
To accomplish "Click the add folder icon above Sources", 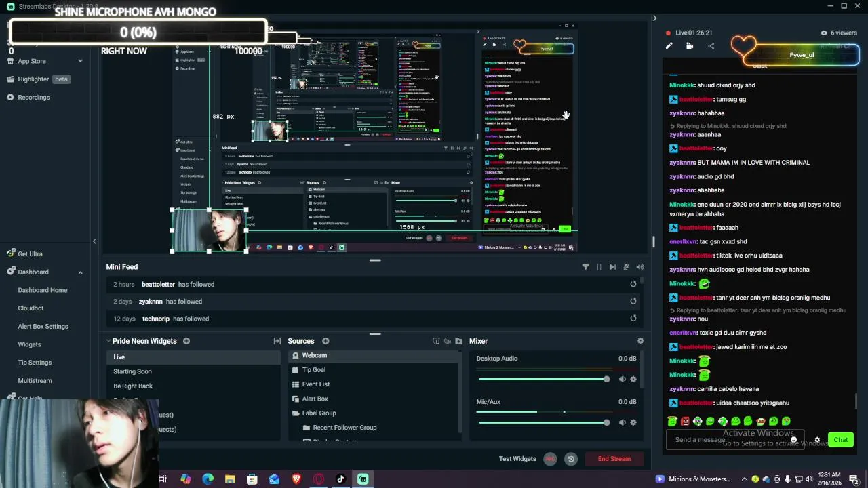I will tap(458, 341).
